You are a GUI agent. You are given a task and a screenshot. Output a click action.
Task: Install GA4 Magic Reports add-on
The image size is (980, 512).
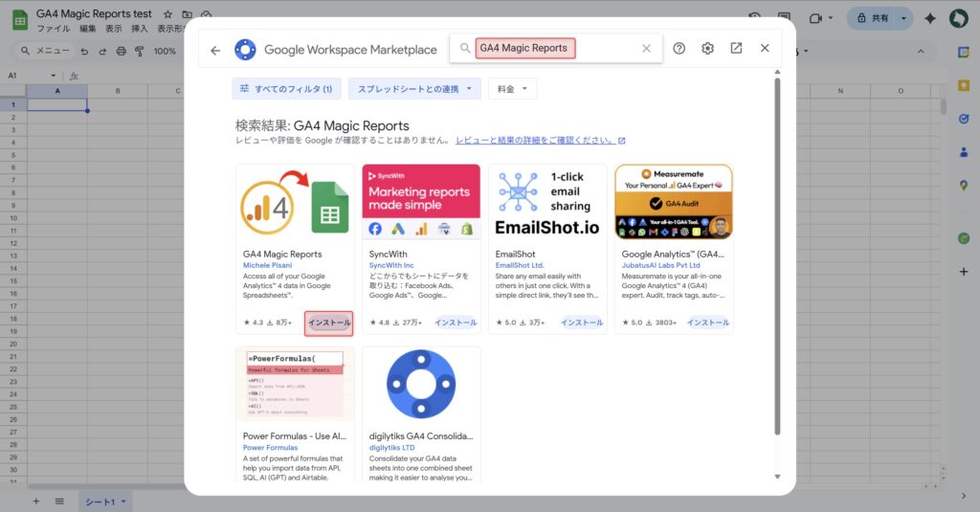point(329,323)
